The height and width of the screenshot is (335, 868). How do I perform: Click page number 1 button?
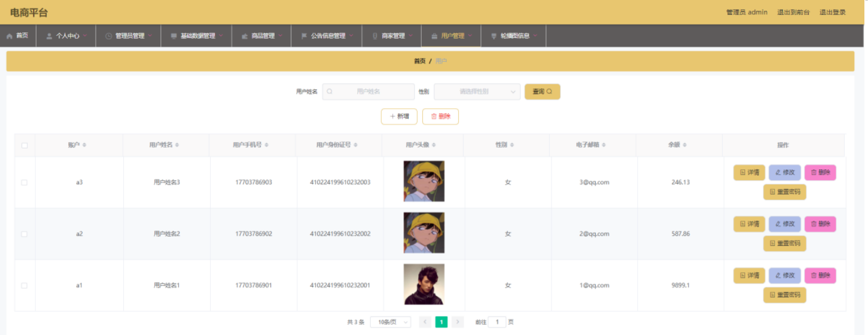(x=441, y=322)
